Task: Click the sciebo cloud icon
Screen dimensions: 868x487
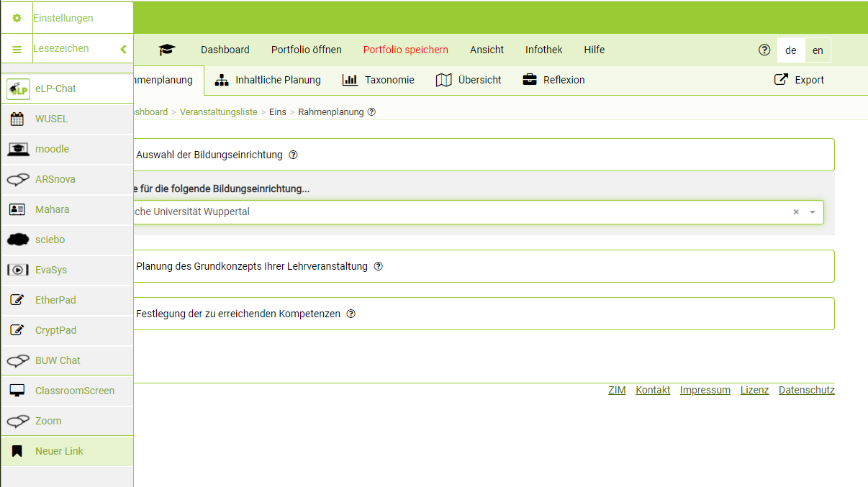Action: (x=18, y=240)
